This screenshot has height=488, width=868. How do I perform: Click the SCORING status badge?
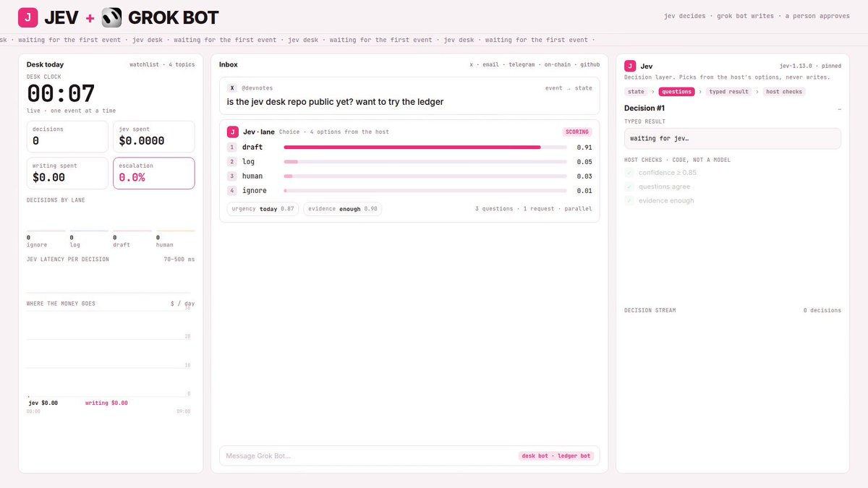click(x=577, y=132)
